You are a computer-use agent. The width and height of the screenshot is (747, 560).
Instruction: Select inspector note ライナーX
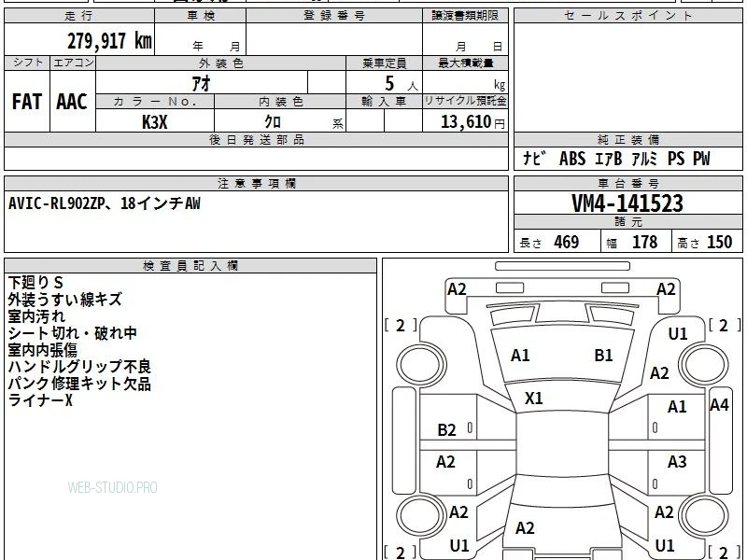point(40,400)
